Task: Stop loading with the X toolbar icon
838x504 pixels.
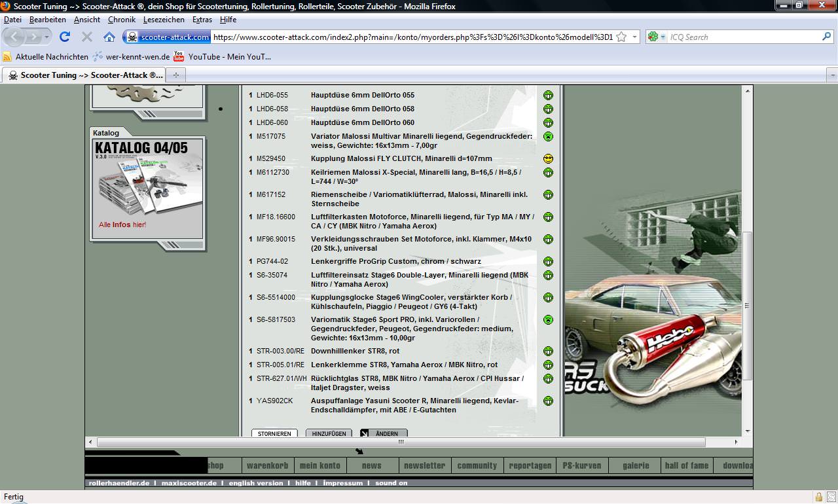Action: tap(86, 37)
